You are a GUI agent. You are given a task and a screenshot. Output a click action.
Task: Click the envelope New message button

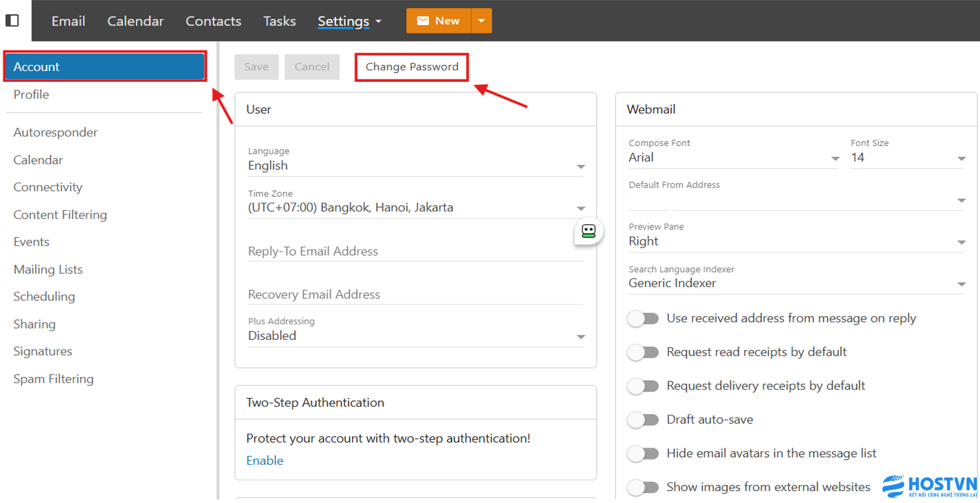[x=438, y=21]
